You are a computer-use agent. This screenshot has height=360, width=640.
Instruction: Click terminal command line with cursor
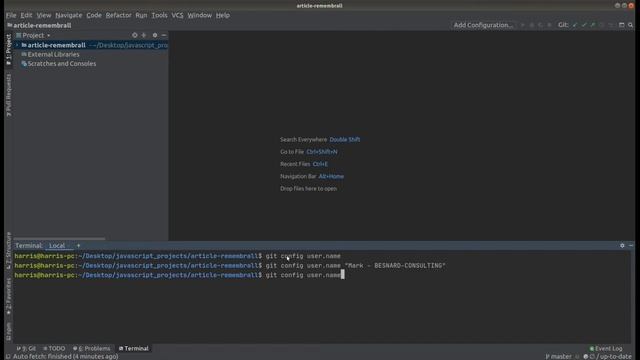tap(180, 275)
